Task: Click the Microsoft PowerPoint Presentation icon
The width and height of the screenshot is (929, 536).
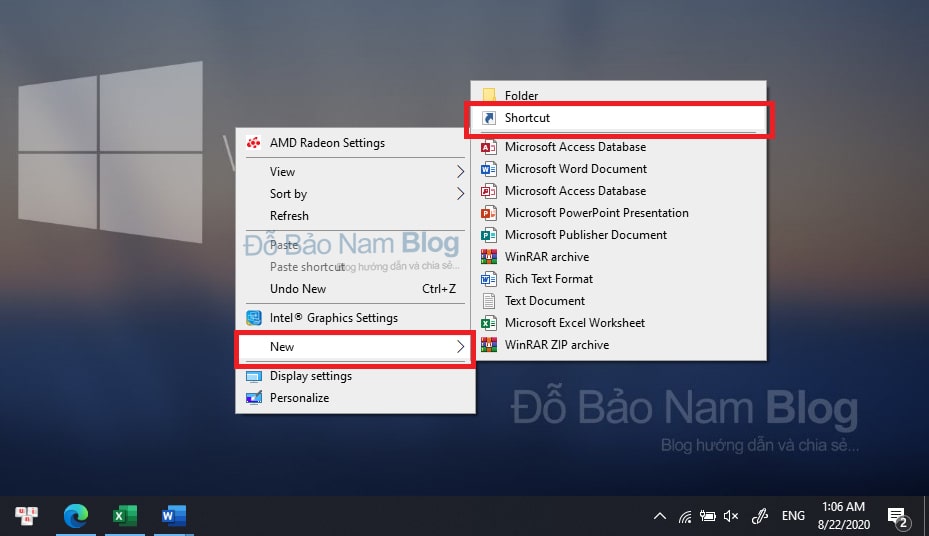Action: click(489, 213)
